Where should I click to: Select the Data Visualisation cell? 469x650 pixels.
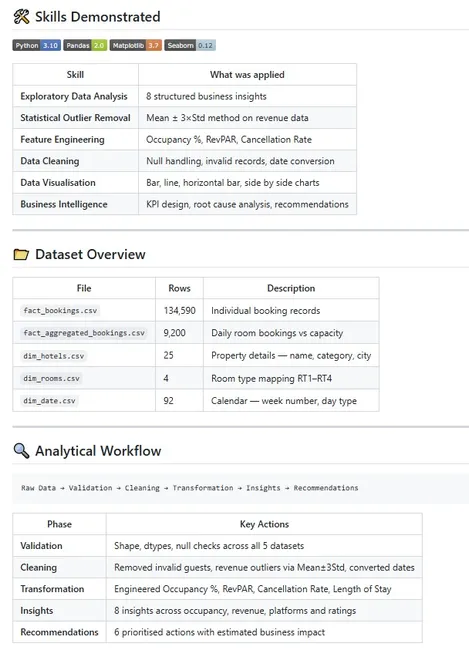pyautogui.click(x=75, y=182)
